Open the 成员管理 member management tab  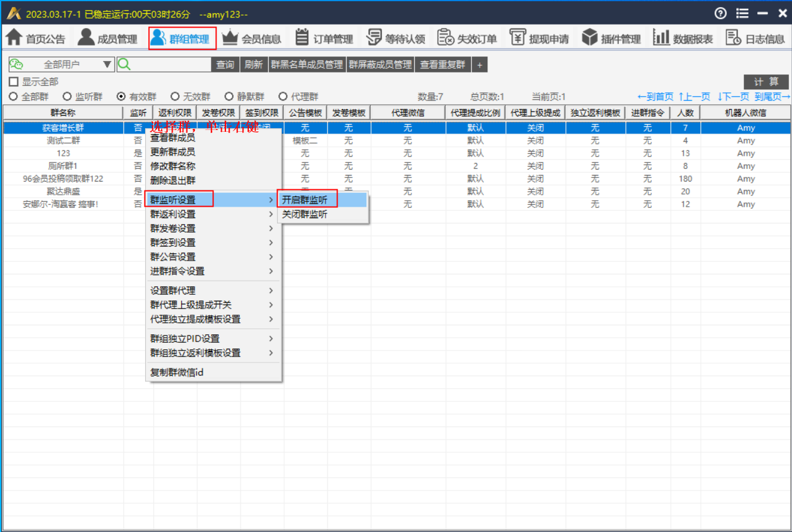[108, 38]
